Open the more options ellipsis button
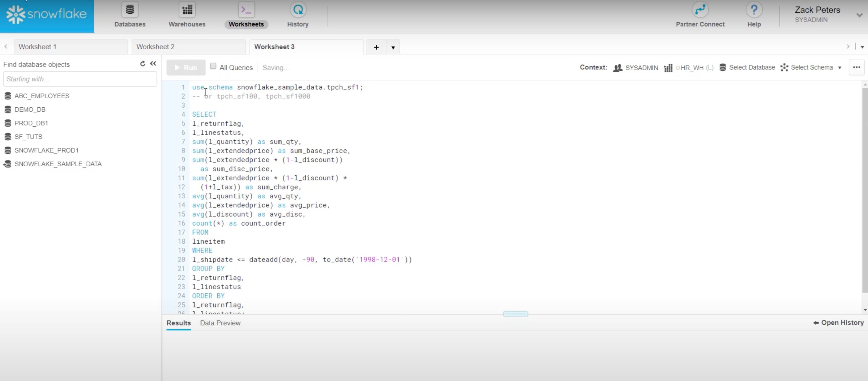868x381 pixels. coord(856,67)
